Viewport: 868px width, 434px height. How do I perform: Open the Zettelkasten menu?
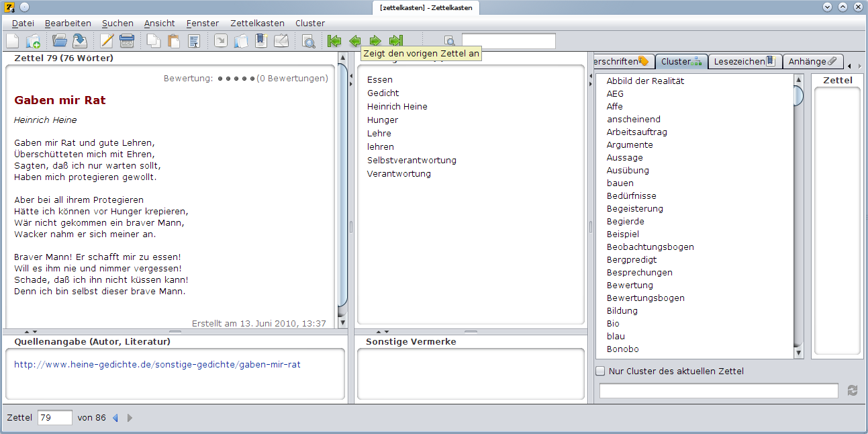(257, 23)
